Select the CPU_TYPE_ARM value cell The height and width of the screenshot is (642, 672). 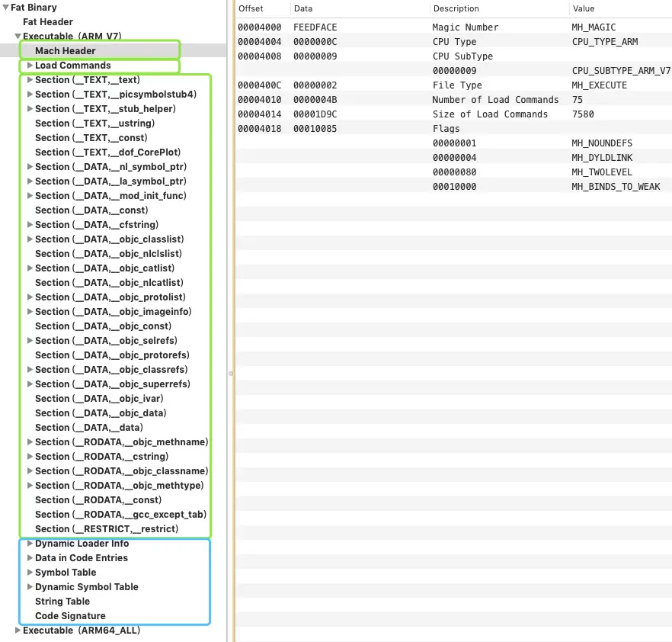click(x=605, y=42)
